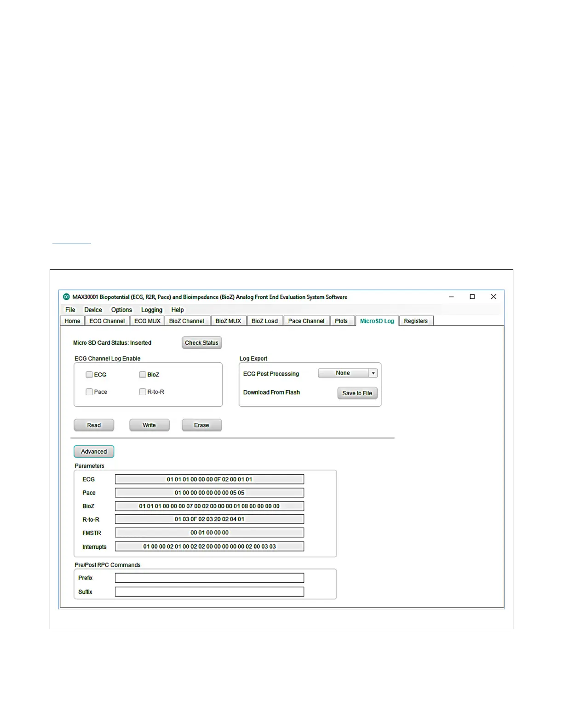Open the ECG Post Processing dropdown
Screen dimensions: 563x728
[x=348, y=373]
